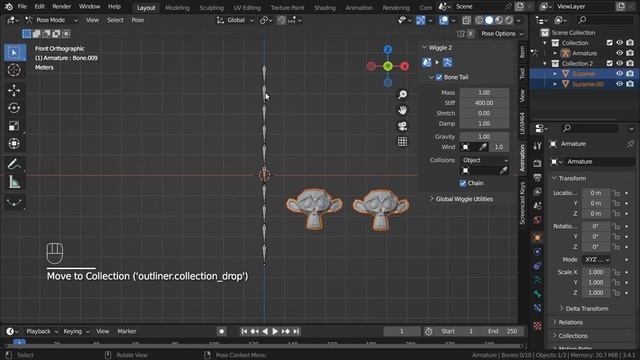Screen dimensions: 640x360
Task: Switch to the Modeling workspace tab
Action: click(x=177, y=8)
